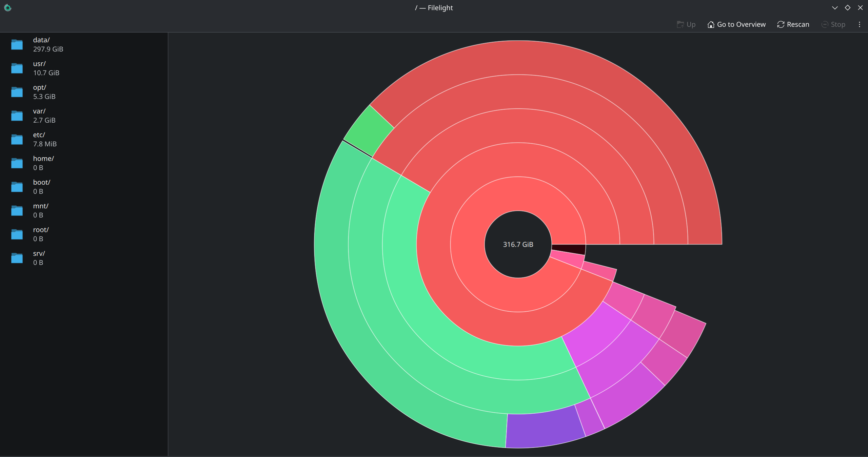Click the small green segment at the red arc's left end
Image resolution: width=868 pixels, height=457 pixels.
(370, 131)
